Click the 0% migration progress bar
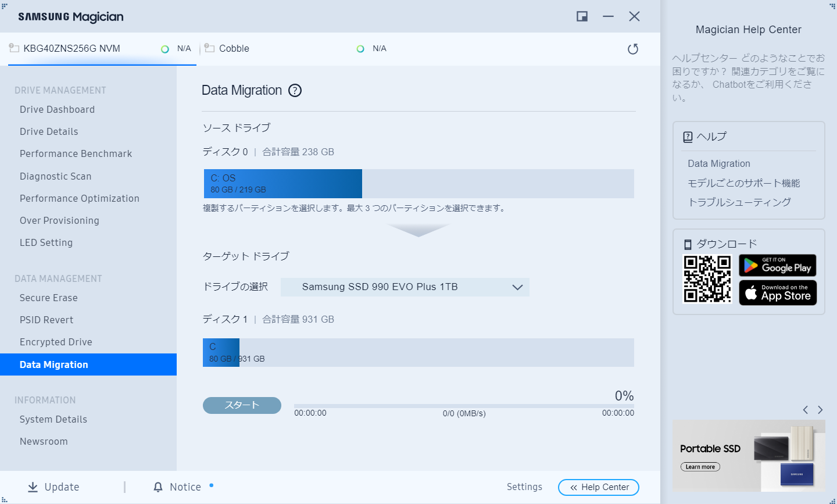 [463, 405]
